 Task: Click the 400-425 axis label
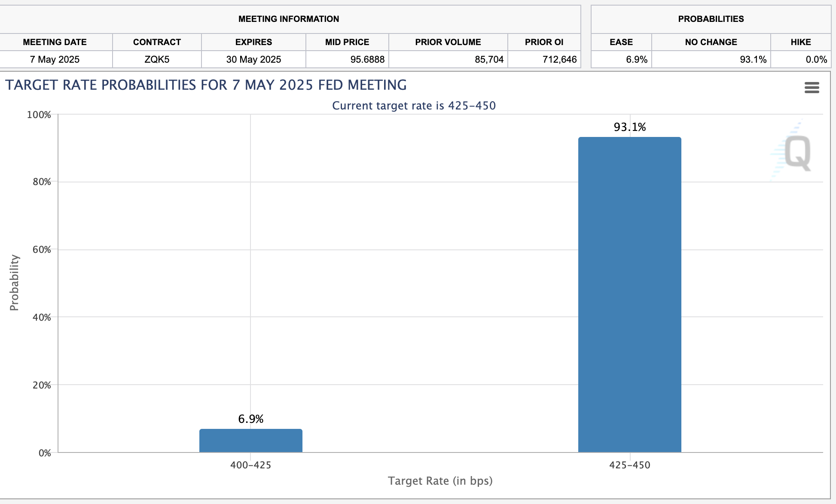[x=250, y=465]
